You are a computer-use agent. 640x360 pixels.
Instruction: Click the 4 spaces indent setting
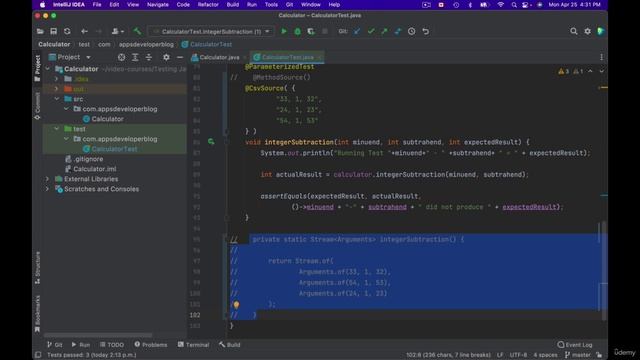tap(545, 355)
